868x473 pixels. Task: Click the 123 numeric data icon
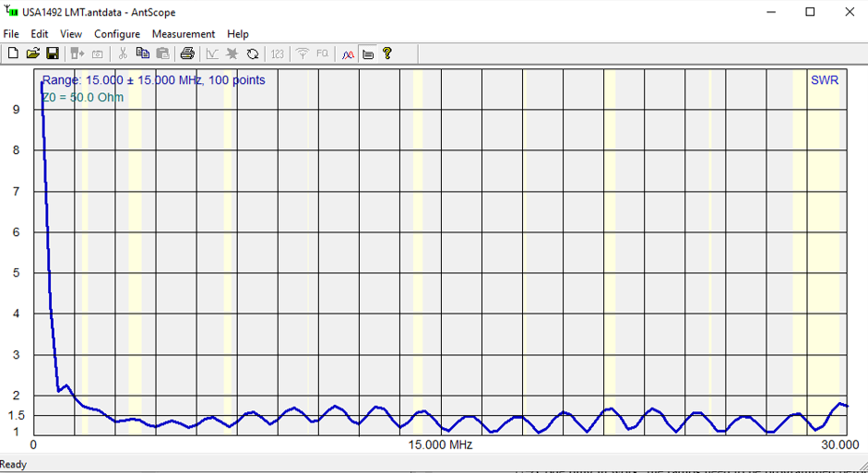coord(278,53)
